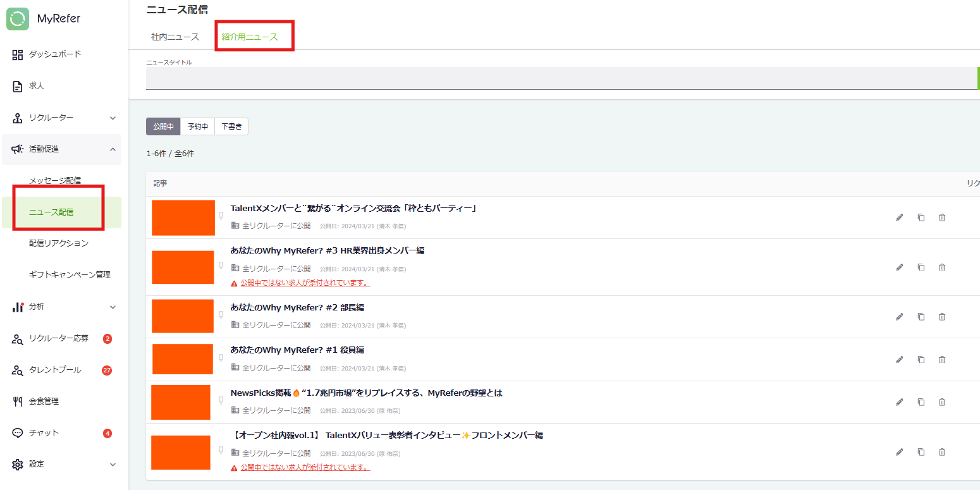
Task: Expand the 設定 sidebar menu
Action: coord(113,464)
